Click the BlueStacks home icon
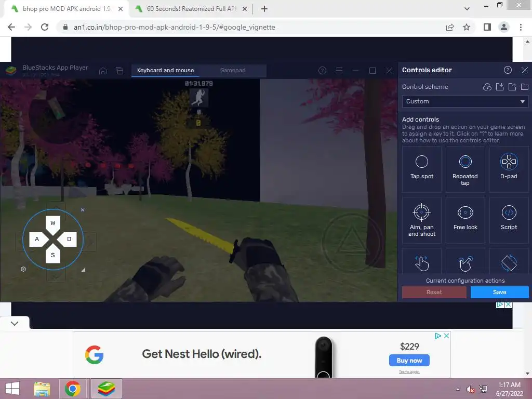Screen dimensions: 532x399 tap(103, 71)
